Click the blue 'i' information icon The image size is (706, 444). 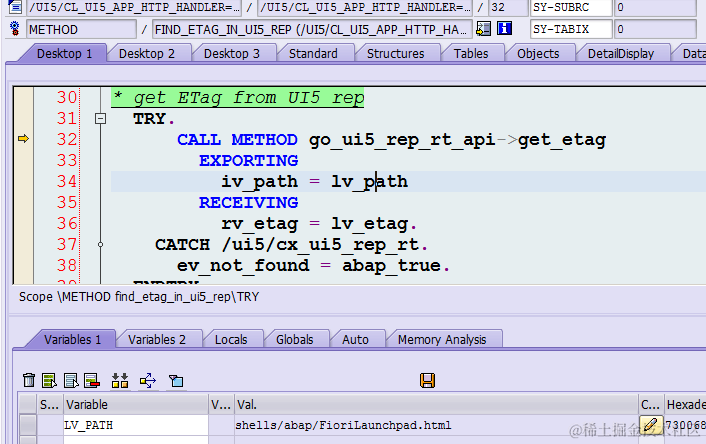[x=504, y=29]
